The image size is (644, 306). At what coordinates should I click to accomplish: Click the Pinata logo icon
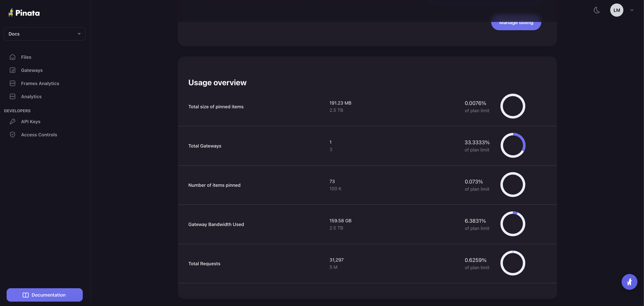pos(11,13)
